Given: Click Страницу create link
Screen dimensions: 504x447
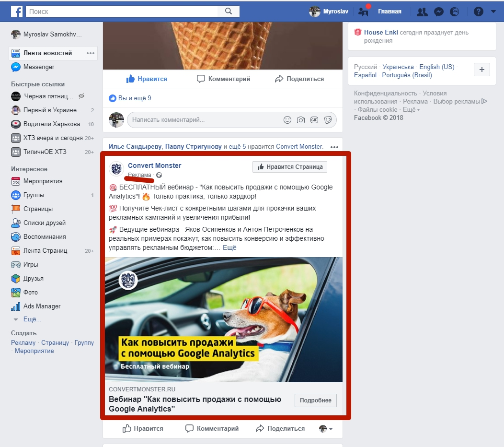Looking at the screenshot, I should (x=55, y=343).
